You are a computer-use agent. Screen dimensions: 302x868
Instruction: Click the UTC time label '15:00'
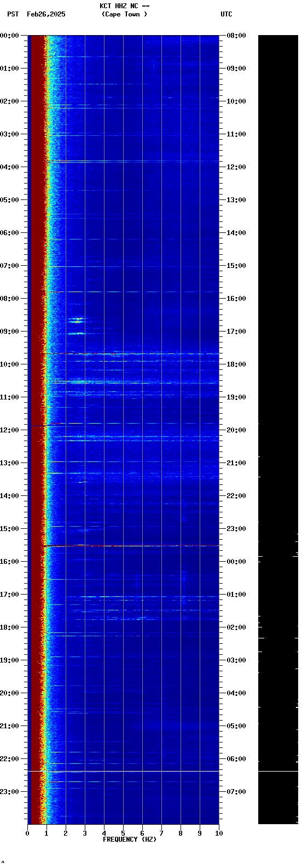pyautogui.click(x=236, y=266)
